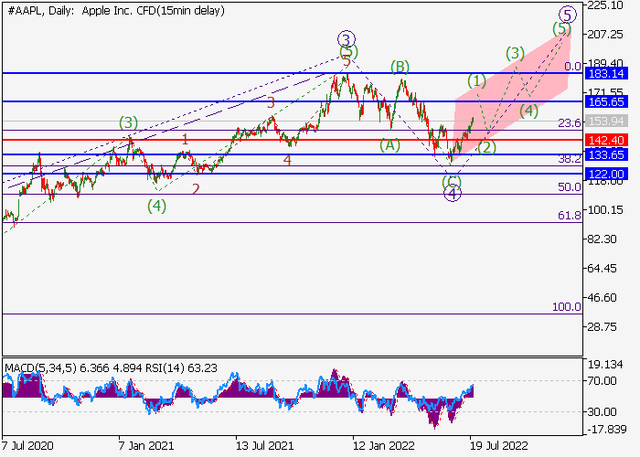Click the -17.839 indicator scale value
Viewport: 640px width, 457px height.
point(607,429)
